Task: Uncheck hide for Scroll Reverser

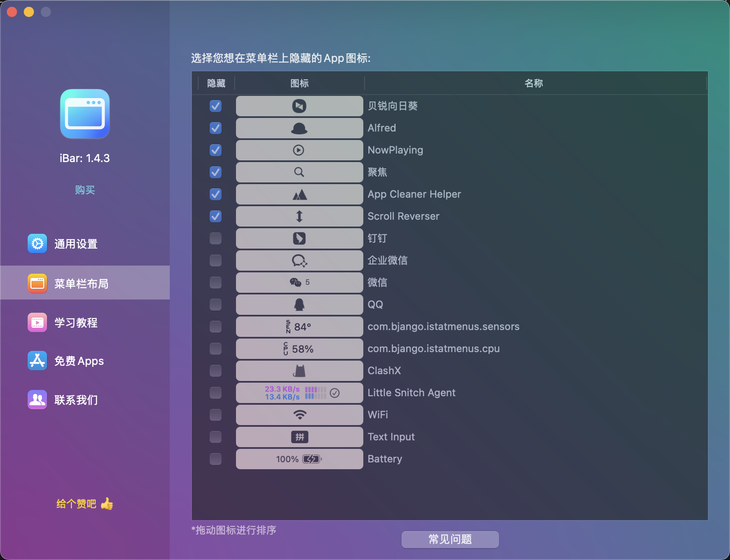Action: [216, 216]
